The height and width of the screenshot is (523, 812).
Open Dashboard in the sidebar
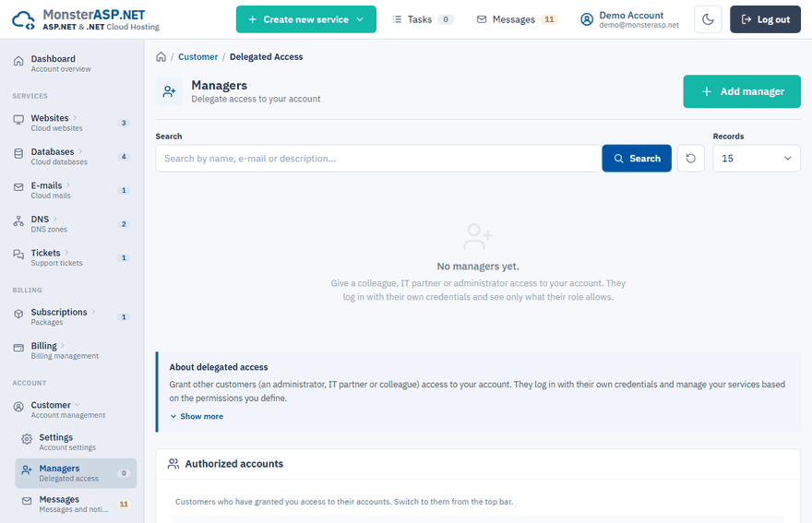pyautogui.click(x=72, y=63)
